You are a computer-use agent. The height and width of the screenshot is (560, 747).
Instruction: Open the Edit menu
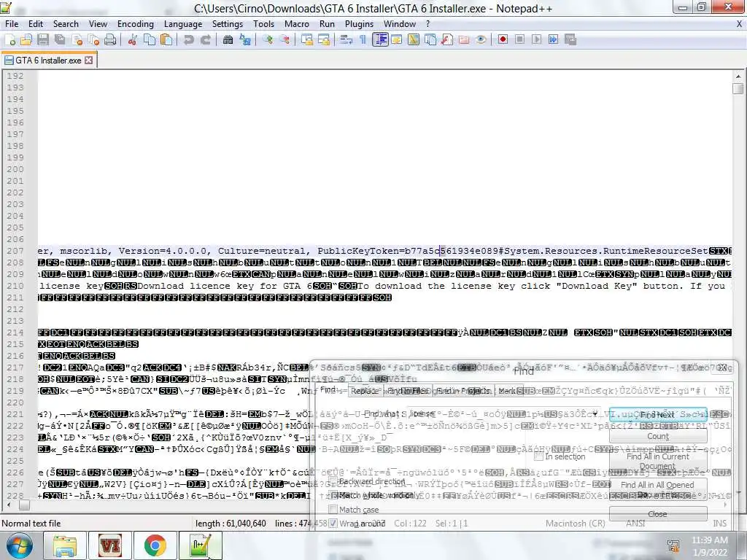(x=35, y=24)
